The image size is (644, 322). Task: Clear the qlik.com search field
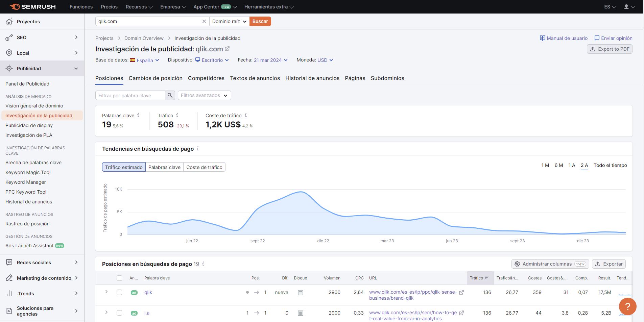pyautogui.click(x=204, y=21)
